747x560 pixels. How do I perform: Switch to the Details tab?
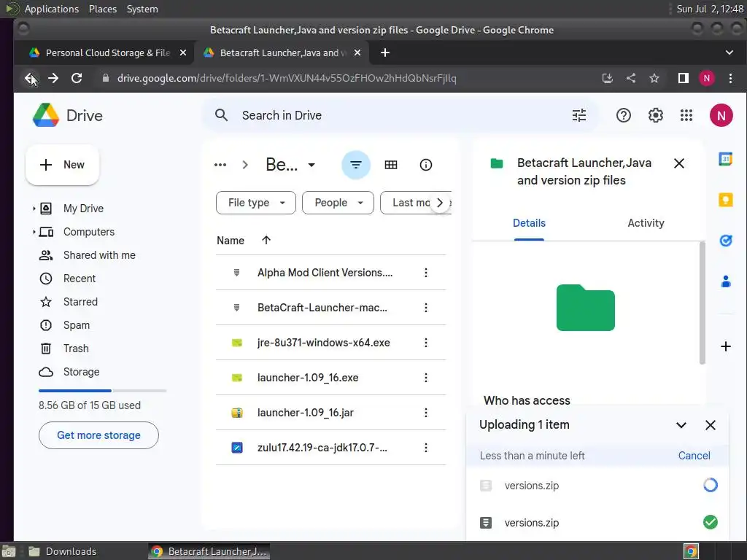(x=529, y=223)
